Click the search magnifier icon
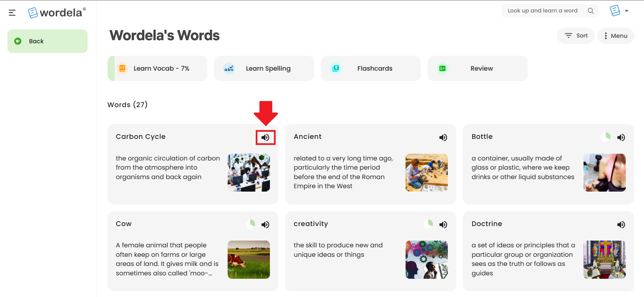This screenshot has height=297, width=644. click(591, 11)
